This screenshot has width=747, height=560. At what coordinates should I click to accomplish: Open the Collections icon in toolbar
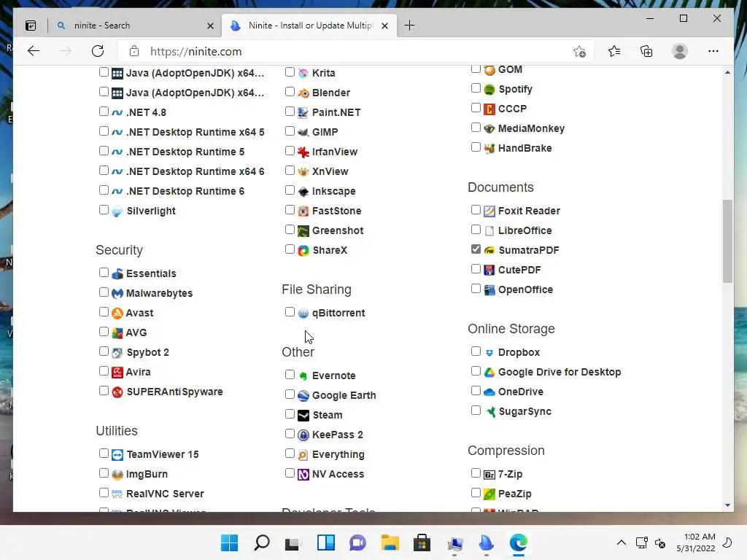[646, 52]
